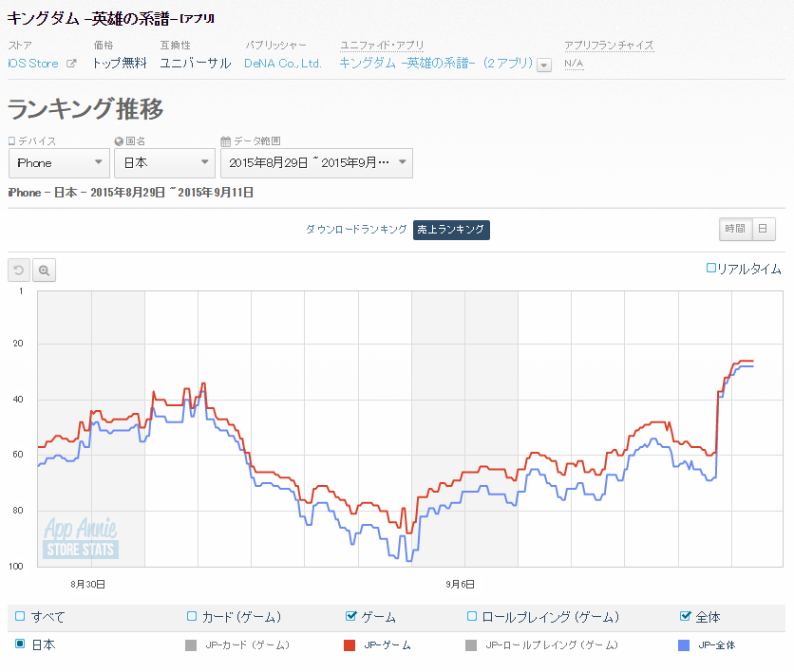Switch chart to 日 view
This screenshot has width=794, height=672.
pyautogui.click(x=764, y=229)
